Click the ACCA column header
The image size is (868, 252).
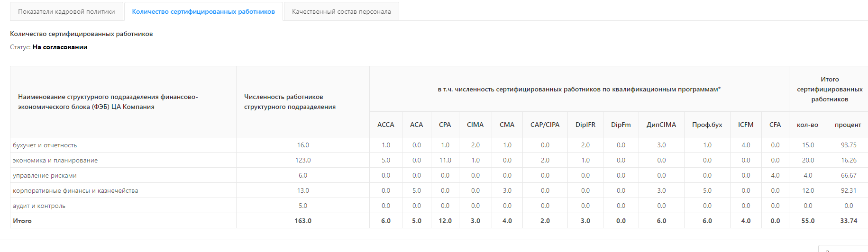(x=386, y=125)
